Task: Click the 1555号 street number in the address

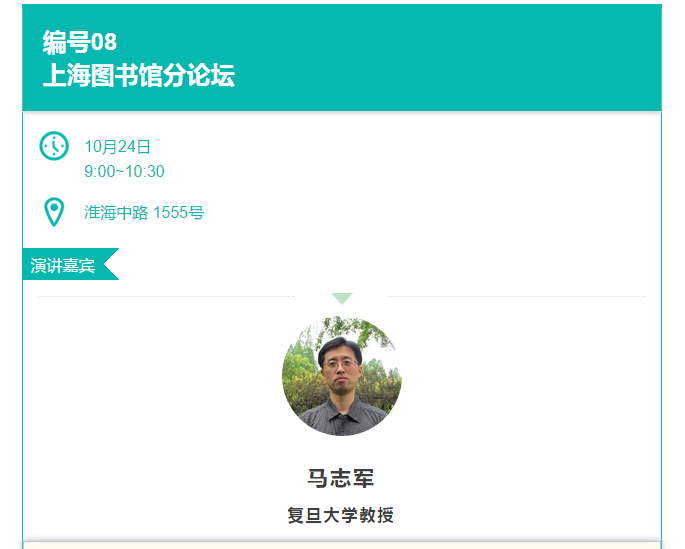Action: [x=178, y=213]
